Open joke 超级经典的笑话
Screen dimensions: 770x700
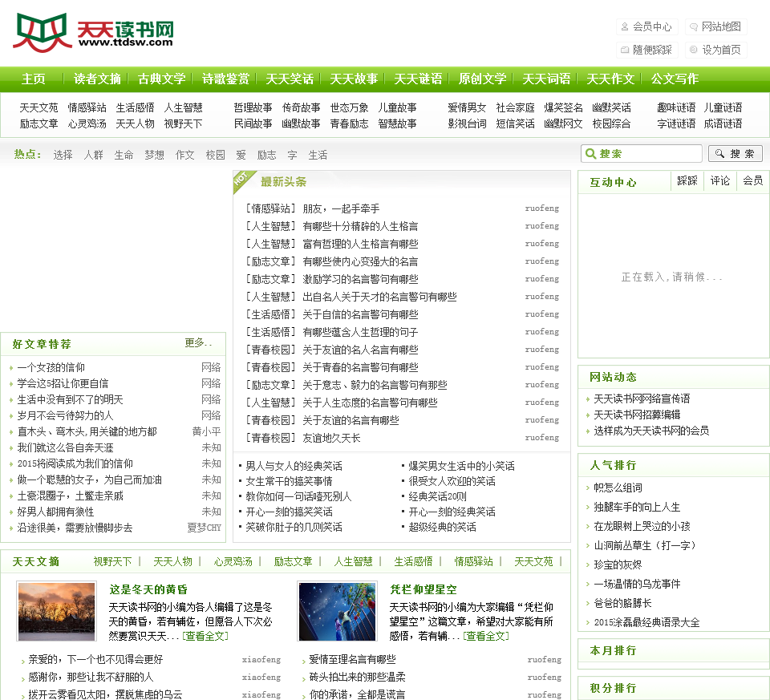point(442,528)
